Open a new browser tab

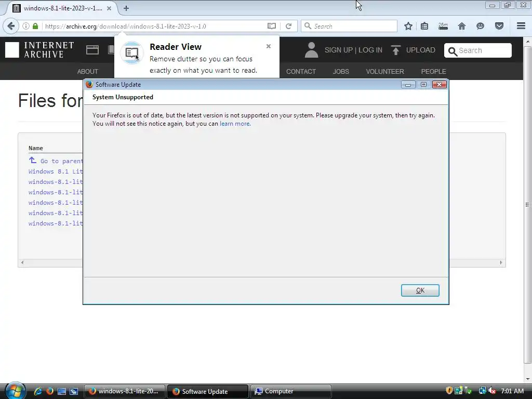click(x=126, y=8)
